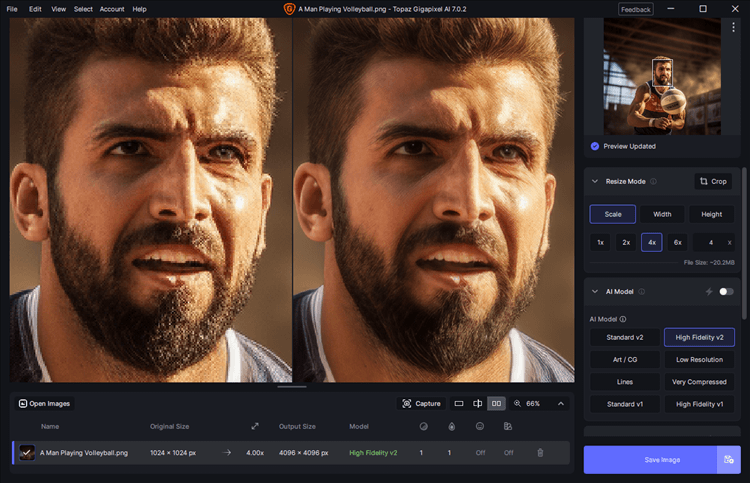Viewport: 750px width, 483px height.
Task: Click the zoom magnifier icon
Action: tap(517, 404)
